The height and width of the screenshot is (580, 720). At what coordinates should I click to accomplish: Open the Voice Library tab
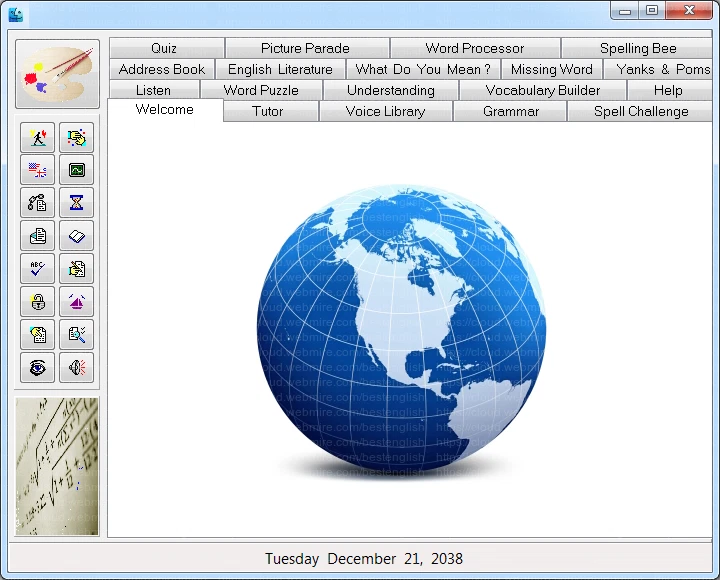(386, 111)
